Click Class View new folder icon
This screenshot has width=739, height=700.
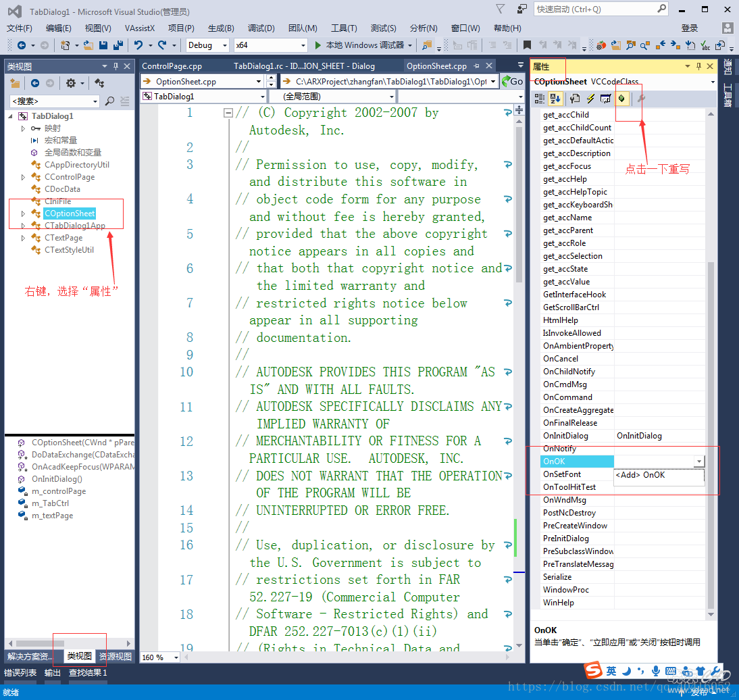(x=15, y=83)
